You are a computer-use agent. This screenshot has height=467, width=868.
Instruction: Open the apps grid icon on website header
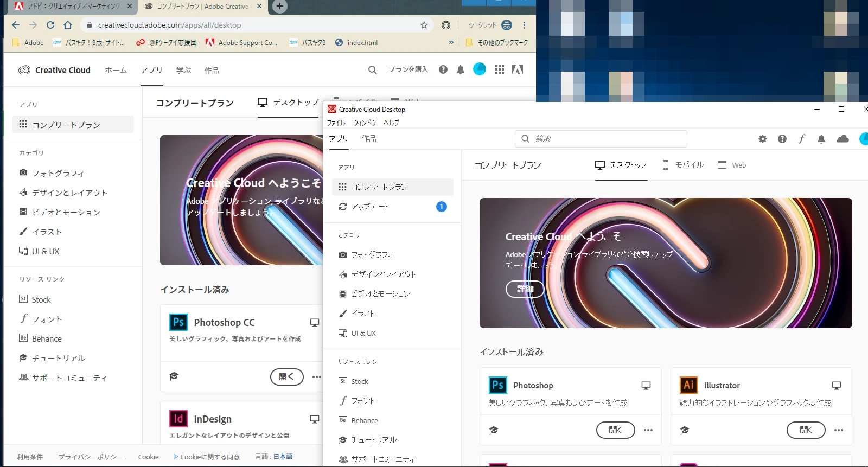click(x=500, y=69)
